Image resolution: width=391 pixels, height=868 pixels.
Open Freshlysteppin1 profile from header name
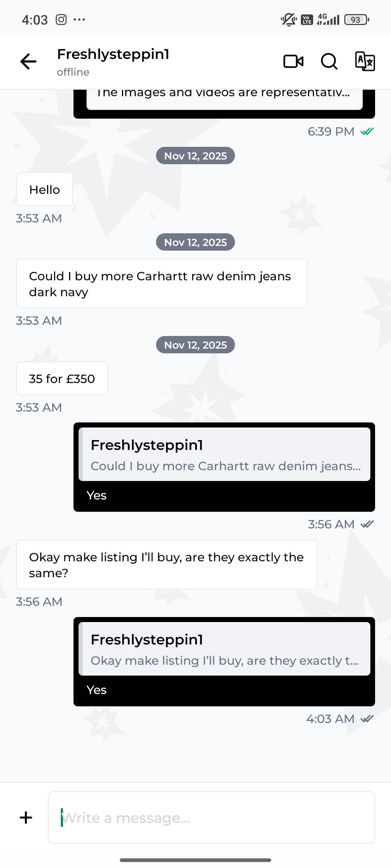(113, 55)
